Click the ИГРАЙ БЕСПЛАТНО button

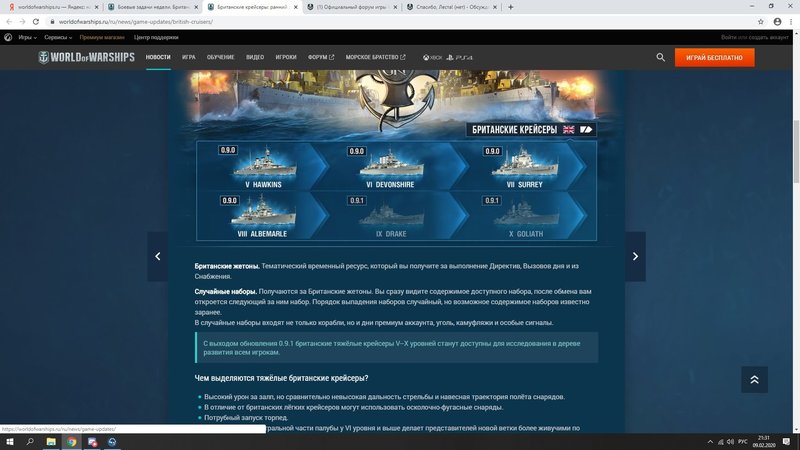[x=714, y=58]
